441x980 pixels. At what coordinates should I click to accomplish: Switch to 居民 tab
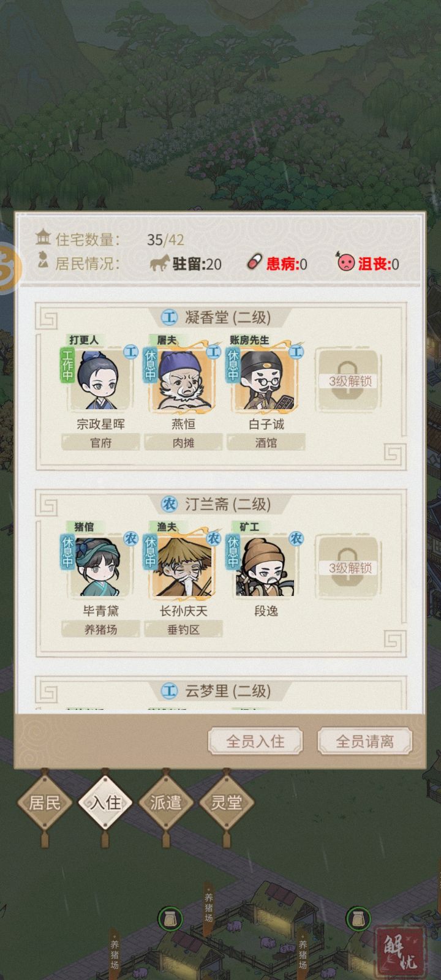pyautogui.click(x=45, y=802)
